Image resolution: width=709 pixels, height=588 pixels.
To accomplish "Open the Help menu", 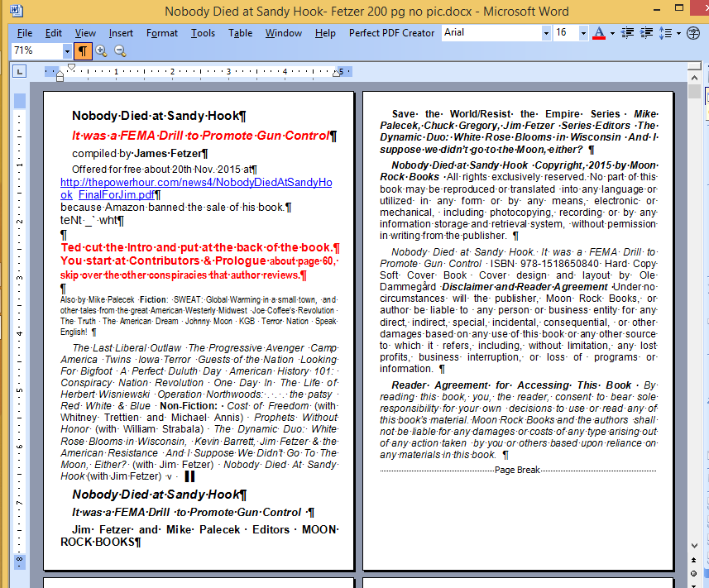I will [x=325, y=33].
